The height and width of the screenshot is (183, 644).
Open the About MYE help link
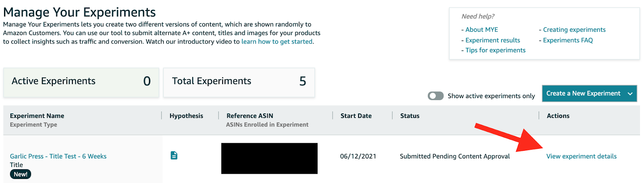point(481,29)
